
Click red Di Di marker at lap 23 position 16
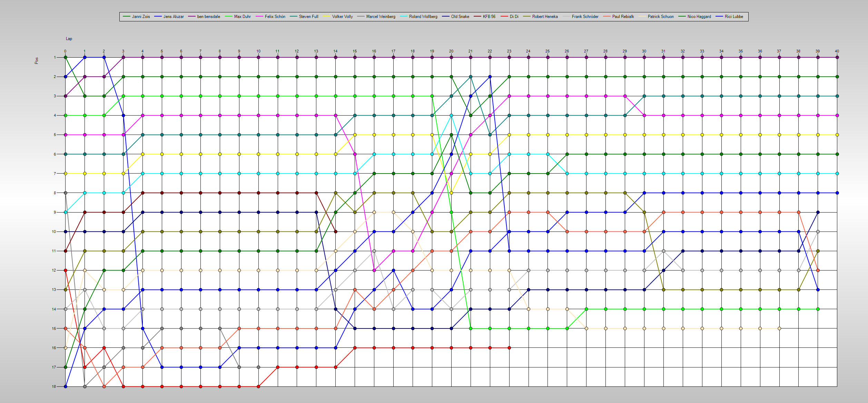pos(509,348)
